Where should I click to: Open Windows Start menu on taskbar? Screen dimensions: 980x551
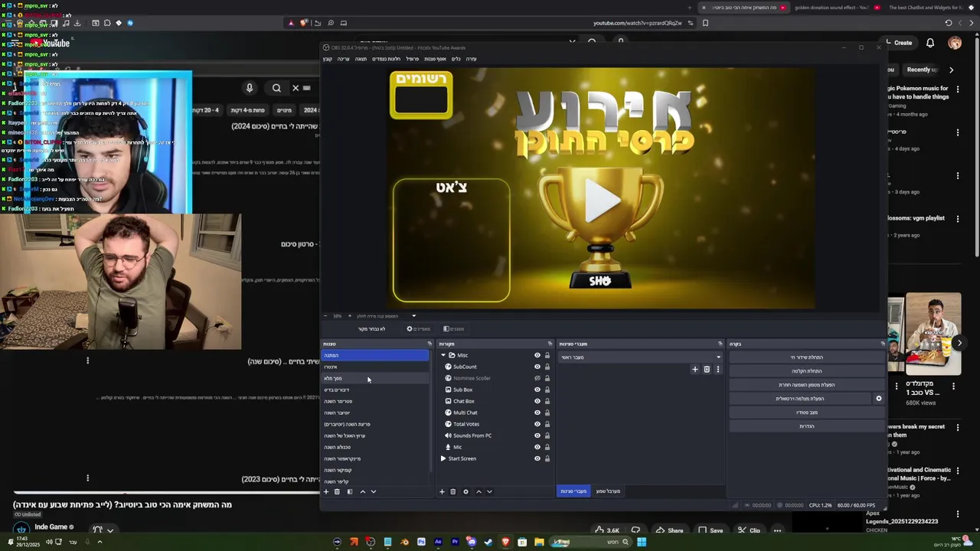pos(642,543)
